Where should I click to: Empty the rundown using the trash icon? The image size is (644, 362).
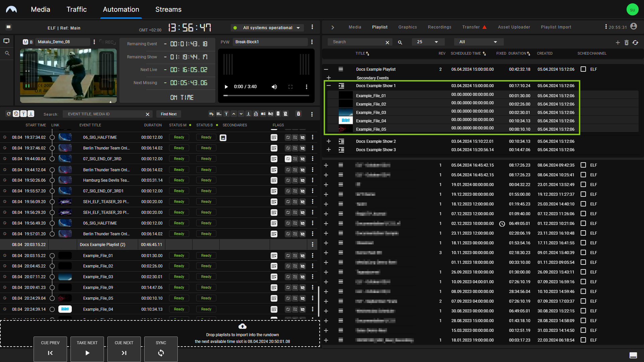[x=299, y=114]
